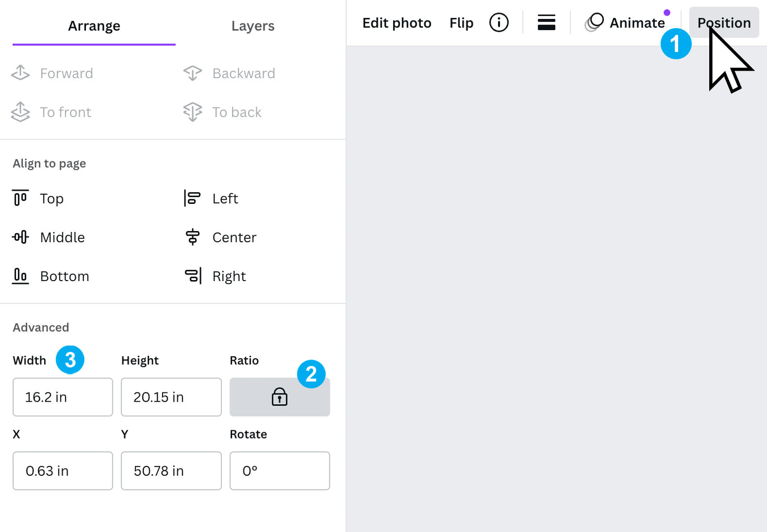Click the X position field
The width and height of the screenshot is (767, 532).
click(x=62, y=471)
